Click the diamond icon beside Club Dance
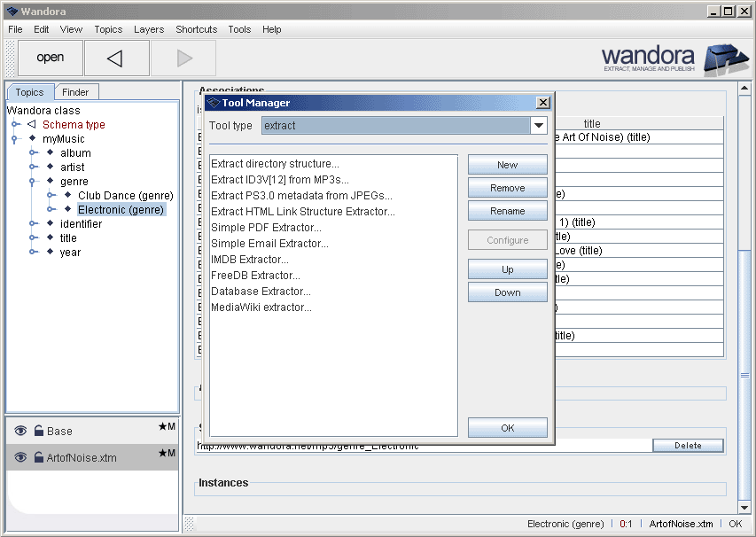Image resolution: width=756 pixels, height=537 pixels. (68, 195)
